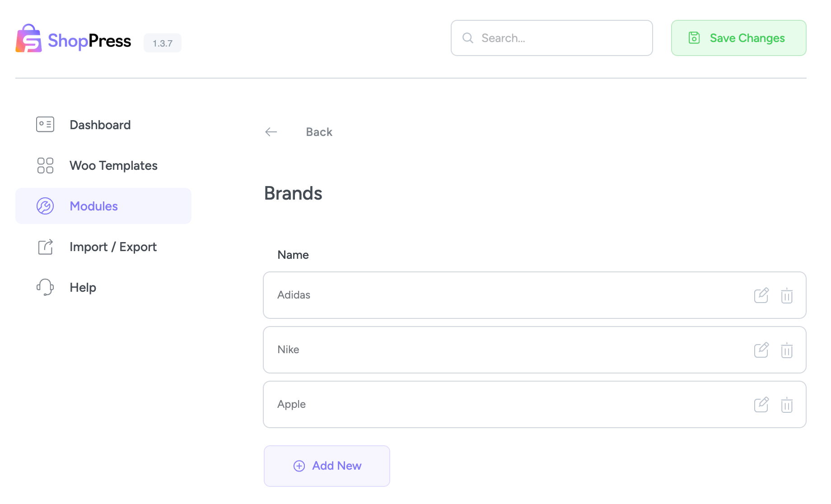Image resolution: width=831 pixels, height=504 pixels.
Task: Delete the Apple brand entry
Action: [787, 405]
